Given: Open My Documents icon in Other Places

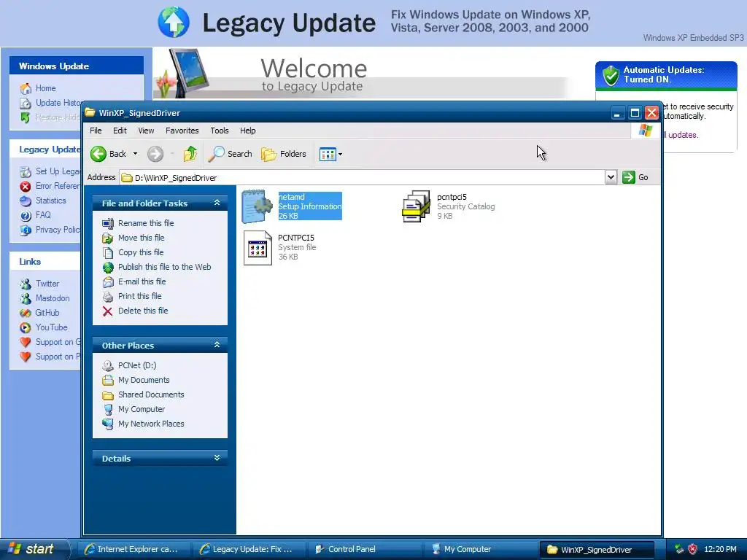Looking at the screenshot, I should pos(108,380).
